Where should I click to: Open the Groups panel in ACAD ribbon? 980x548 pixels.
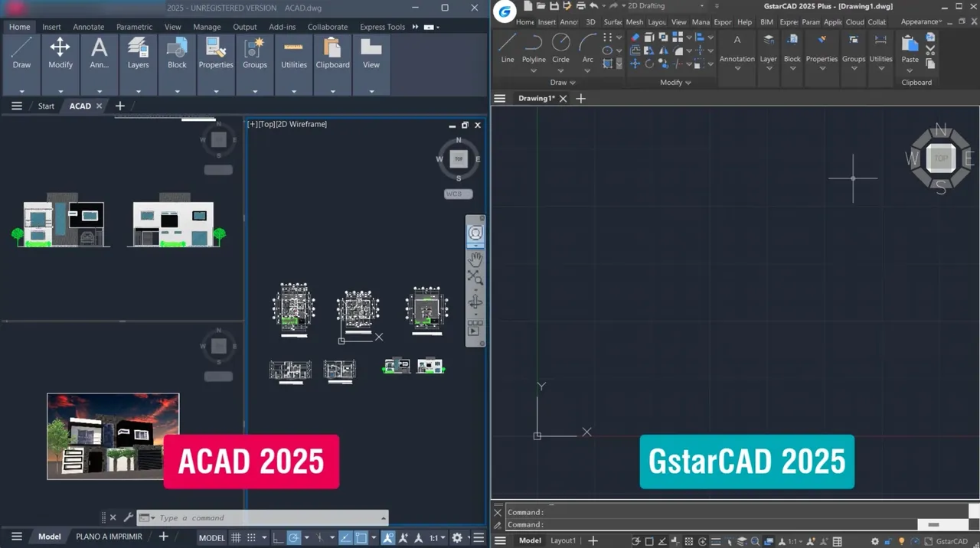(x=255, y=64)
